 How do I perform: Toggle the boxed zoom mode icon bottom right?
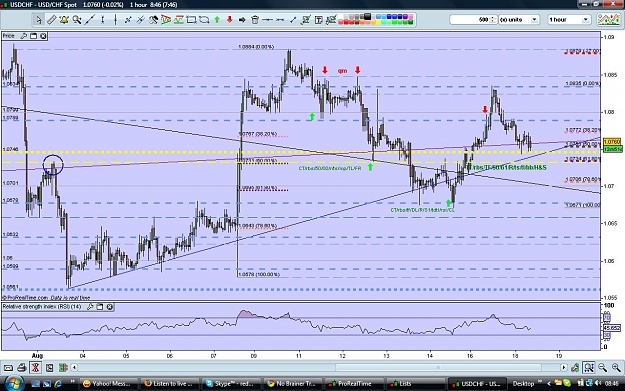(588, 367)
